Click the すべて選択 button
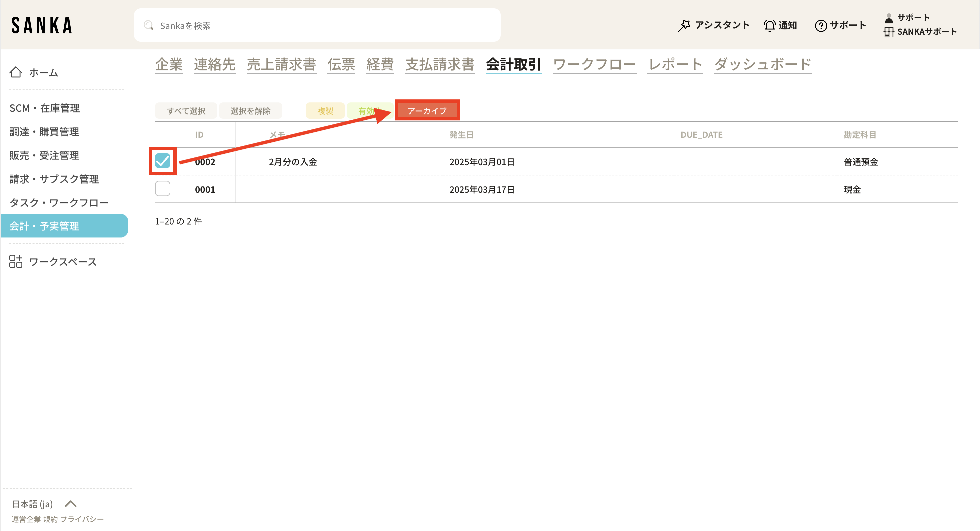The height and width of the screenshot is (531, 980). coord(186,111)
